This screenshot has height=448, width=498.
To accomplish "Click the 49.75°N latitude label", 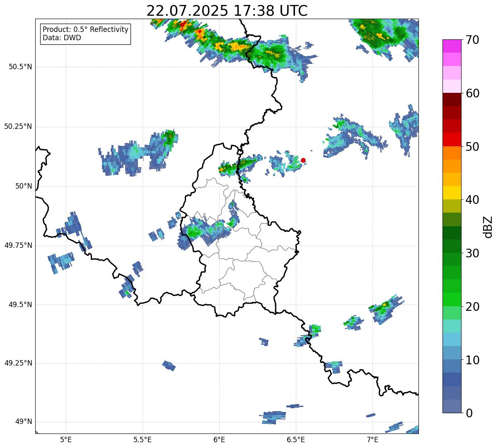I will pos(18,245).
